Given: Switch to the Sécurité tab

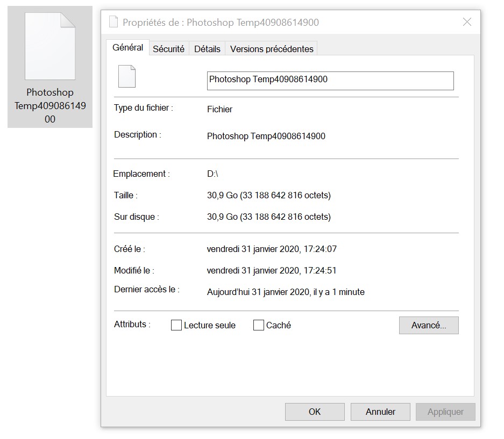Looking at the screenshot, I should click(168, 49).
